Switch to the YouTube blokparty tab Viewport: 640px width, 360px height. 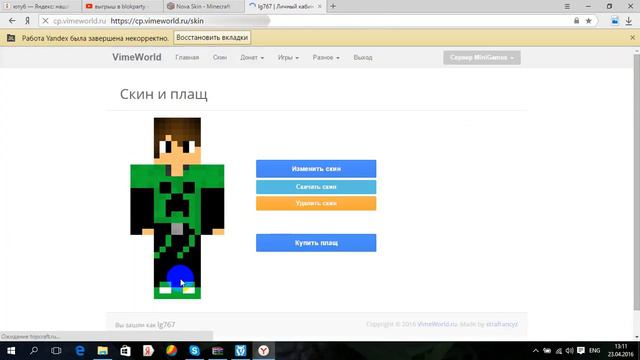[121, 6]
